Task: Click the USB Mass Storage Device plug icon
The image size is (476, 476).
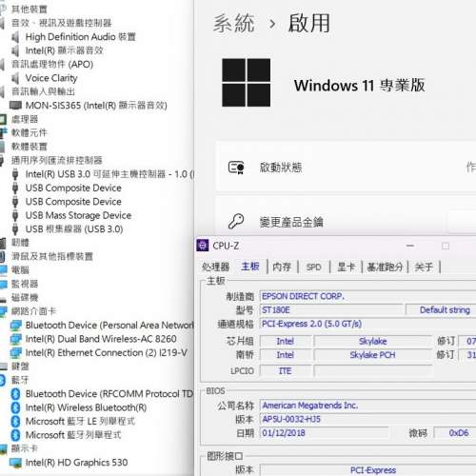Action: tap(15, 215)
